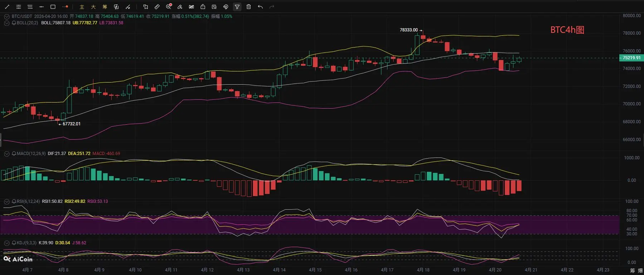Click the 4月 18 date label
644x275 pixels.
coord(423,270)
